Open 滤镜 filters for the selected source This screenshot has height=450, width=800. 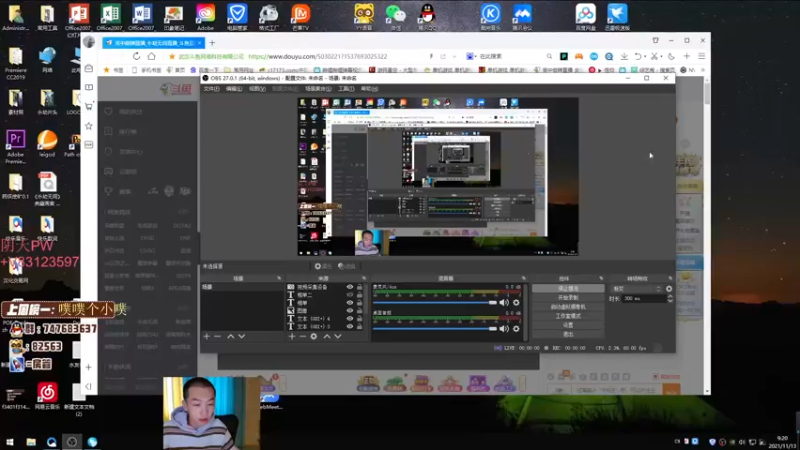347,266
